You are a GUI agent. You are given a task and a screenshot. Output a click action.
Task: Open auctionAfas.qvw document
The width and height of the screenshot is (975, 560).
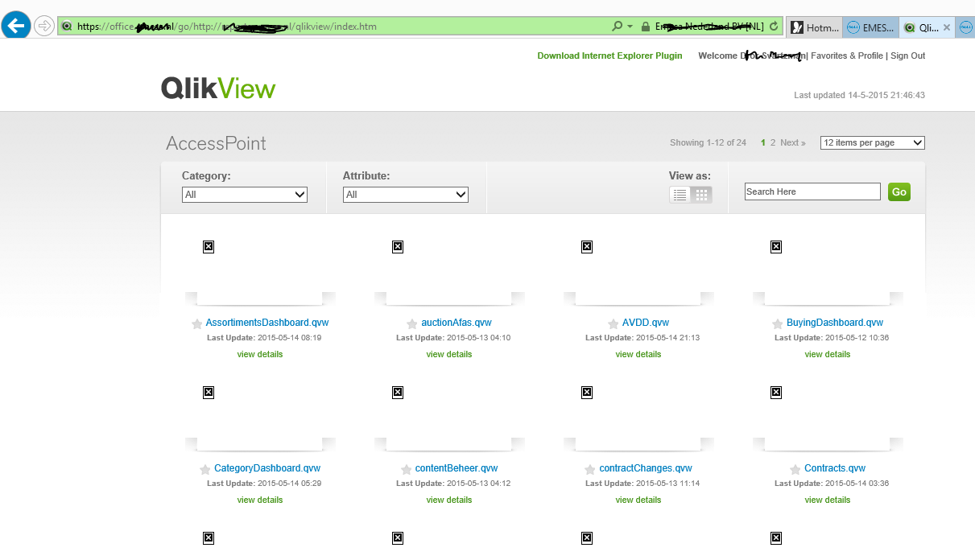(x=457, y=323)
